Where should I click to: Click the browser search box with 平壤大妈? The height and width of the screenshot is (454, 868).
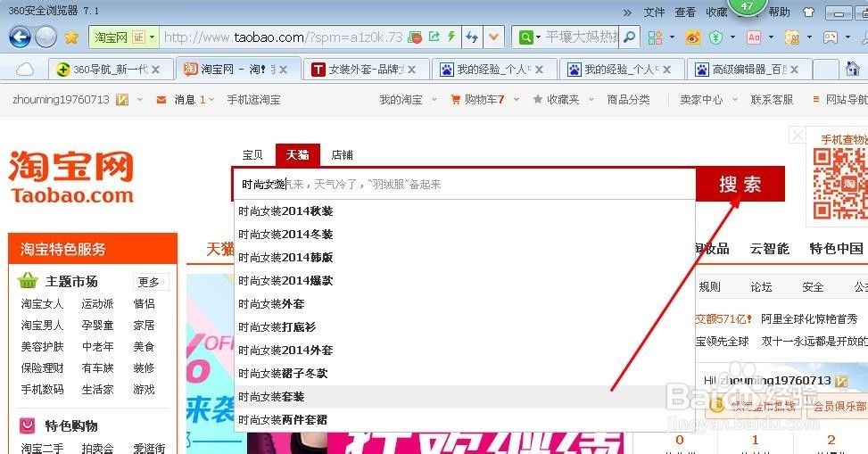coord(582,37)
